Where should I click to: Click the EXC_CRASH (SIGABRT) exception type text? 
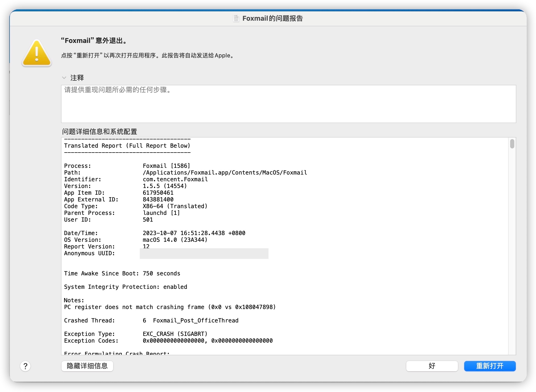point(175,334)
